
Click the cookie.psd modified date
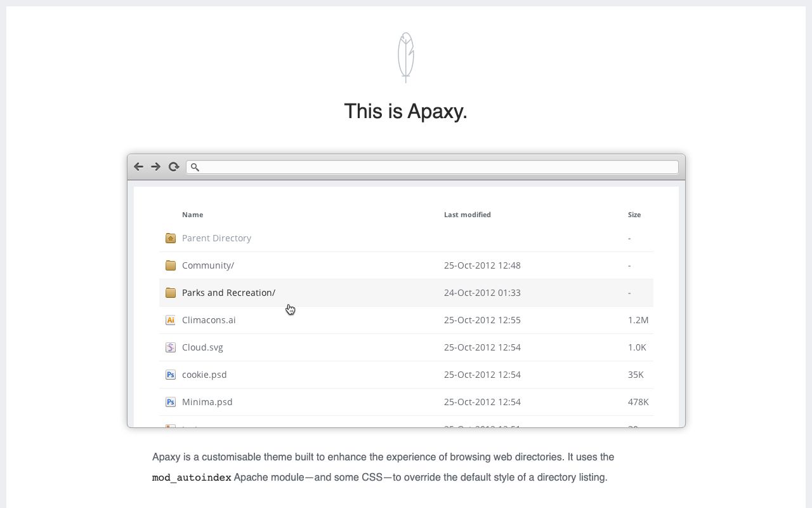pyautogui.click(x=482, y=375)
